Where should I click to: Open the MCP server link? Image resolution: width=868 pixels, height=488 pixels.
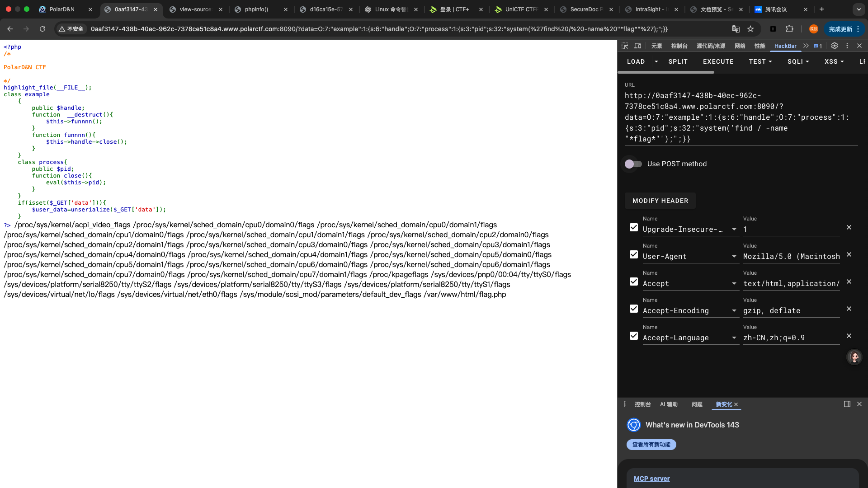point(651,479)
